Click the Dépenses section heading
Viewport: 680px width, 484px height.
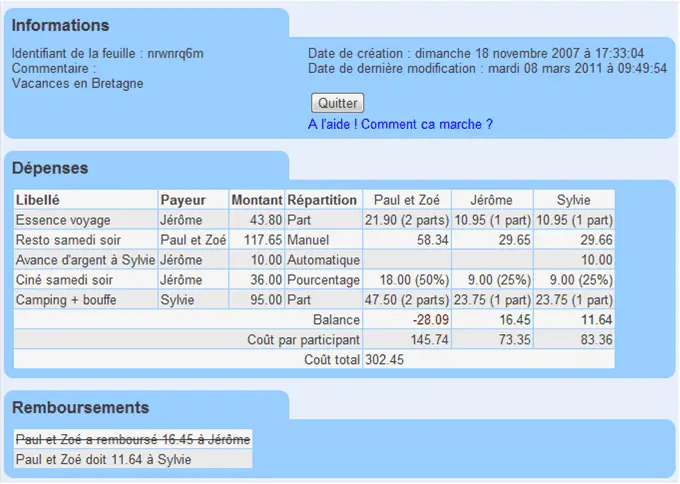[x=50, y=168]
